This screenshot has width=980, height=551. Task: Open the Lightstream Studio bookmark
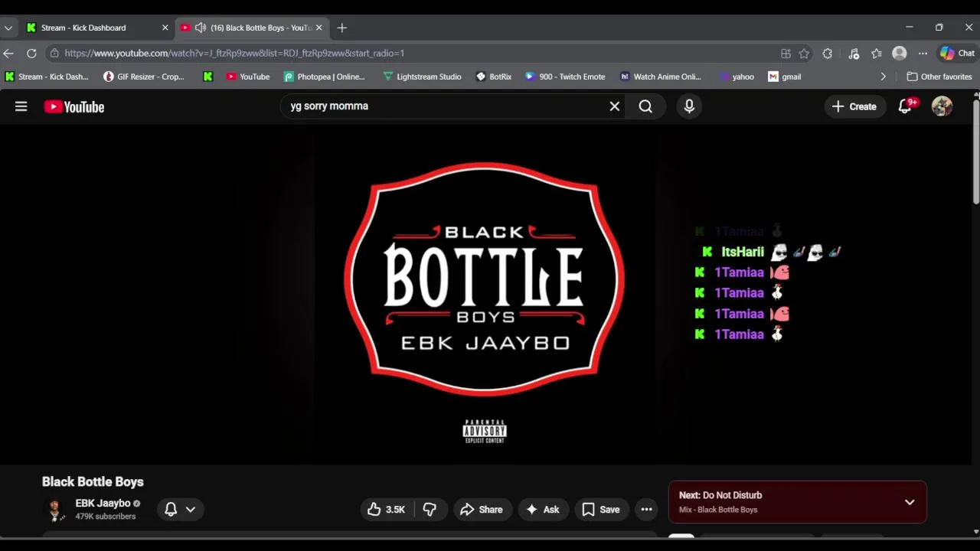[423, 77]
